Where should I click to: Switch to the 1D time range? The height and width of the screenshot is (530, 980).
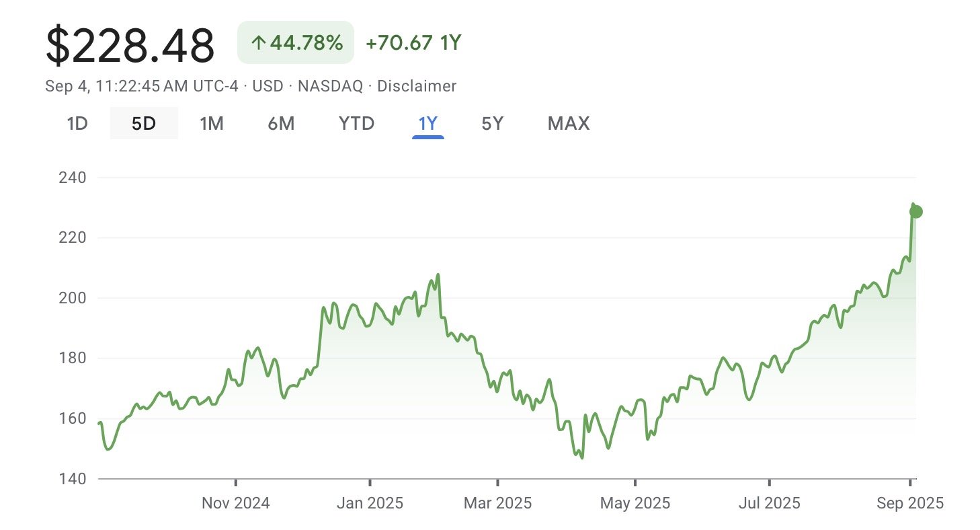tap(77, 124)
